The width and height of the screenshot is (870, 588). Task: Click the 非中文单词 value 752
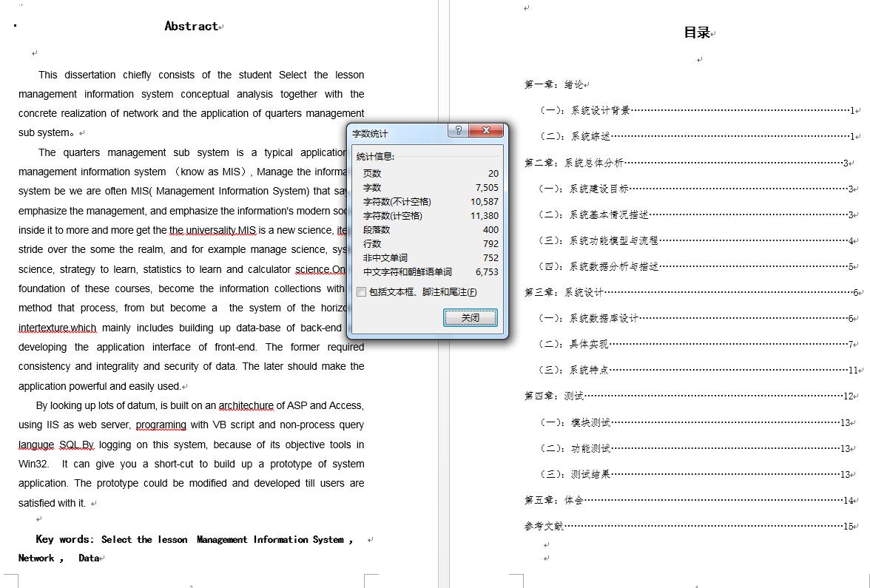point(490,258)
